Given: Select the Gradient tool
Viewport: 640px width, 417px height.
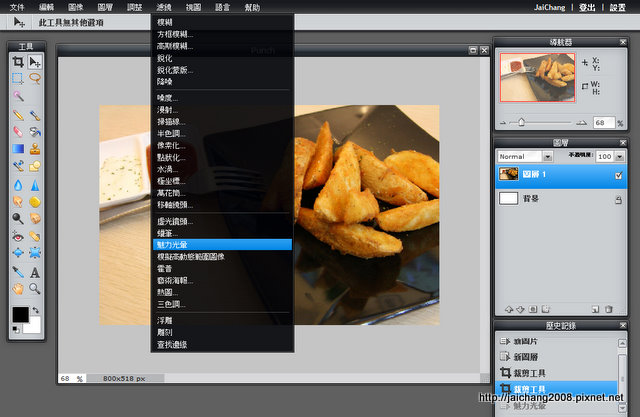Looking at the screenshot, I should tap(18, 149).
